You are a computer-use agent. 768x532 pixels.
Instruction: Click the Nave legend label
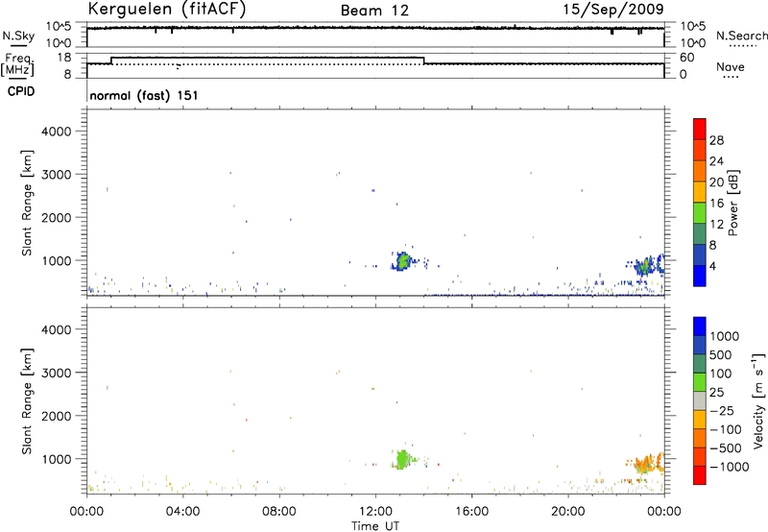[x=731, y=67]
